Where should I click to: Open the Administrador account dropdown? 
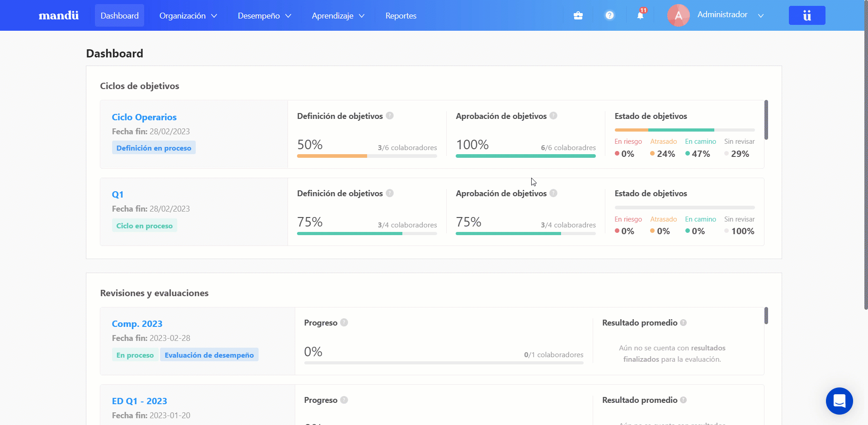pos(731,15)
